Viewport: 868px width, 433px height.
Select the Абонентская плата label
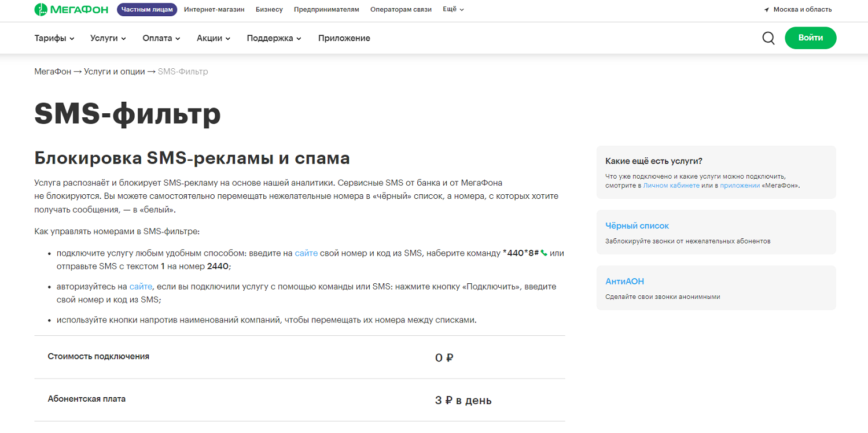pos(87,399)
